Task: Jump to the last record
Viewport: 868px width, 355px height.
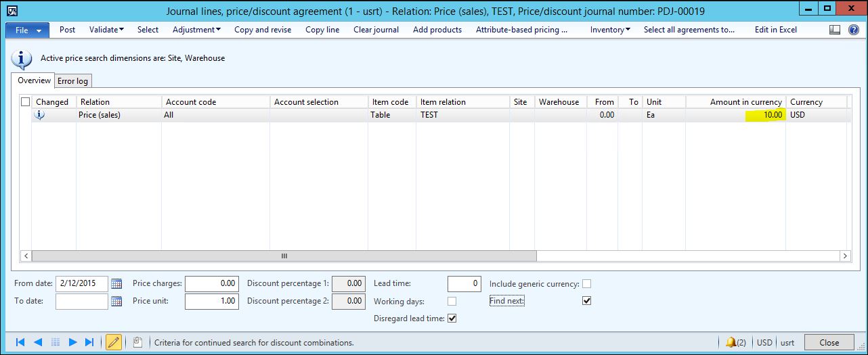Action: [89, 343]
